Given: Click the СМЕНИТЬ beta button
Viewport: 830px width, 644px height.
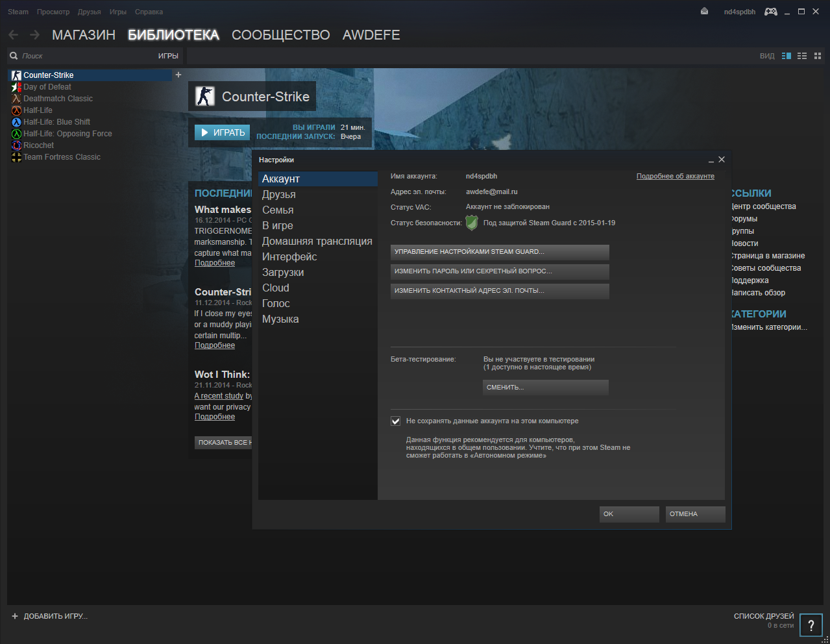Looking at the screenshot, I should 546,388.
